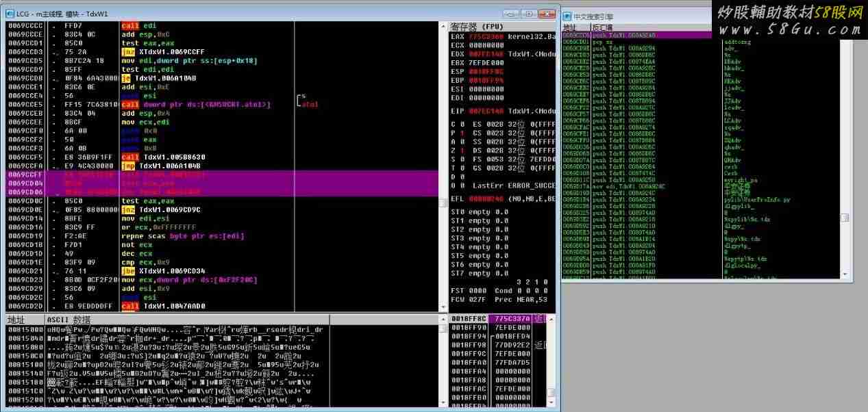Select the jmp TdxW1.006A104B row
Image resolution: width=868 pixels, height=412 pixels.
tap(222, 166)
